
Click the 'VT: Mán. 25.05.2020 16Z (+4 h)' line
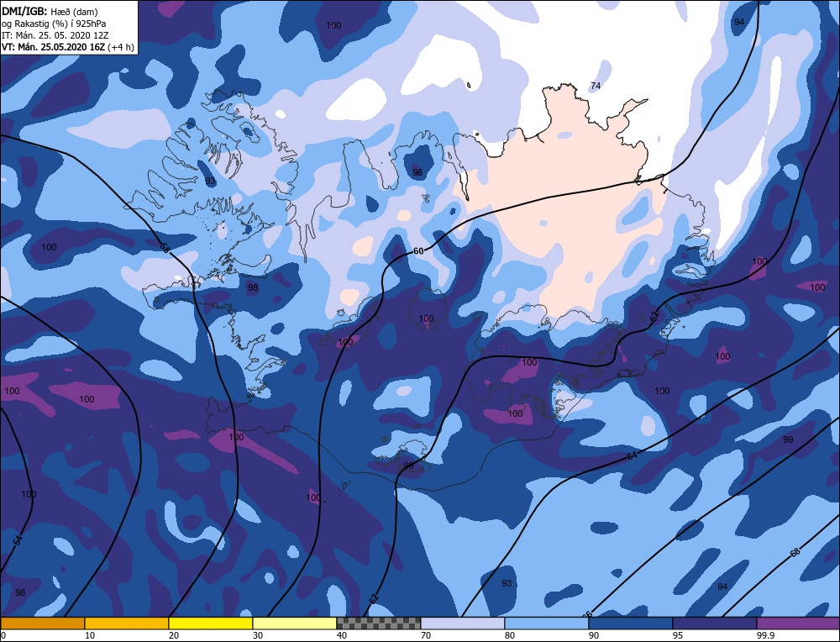[67, 47]
